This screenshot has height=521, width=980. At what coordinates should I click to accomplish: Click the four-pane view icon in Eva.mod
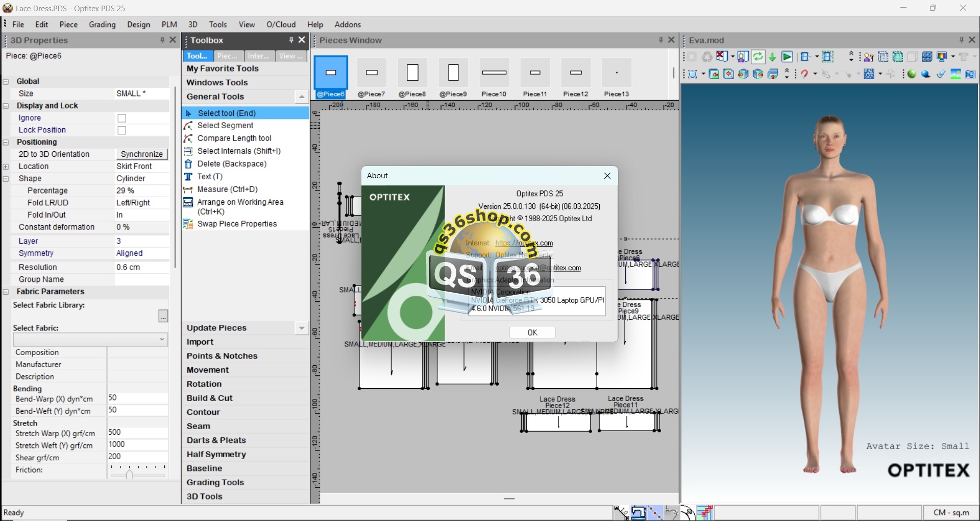coord(927,57)
